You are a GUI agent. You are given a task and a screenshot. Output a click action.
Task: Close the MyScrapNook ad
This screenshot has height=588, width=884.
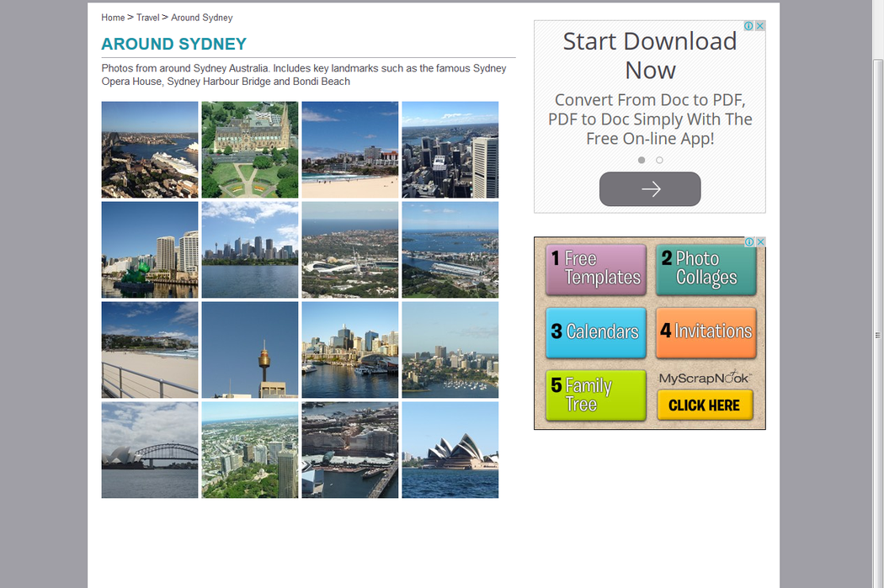tap(760, 242)
